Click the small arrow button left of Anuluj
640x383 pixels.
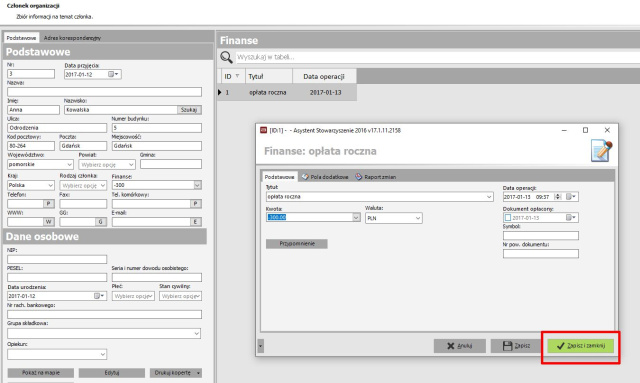[260, 346]
